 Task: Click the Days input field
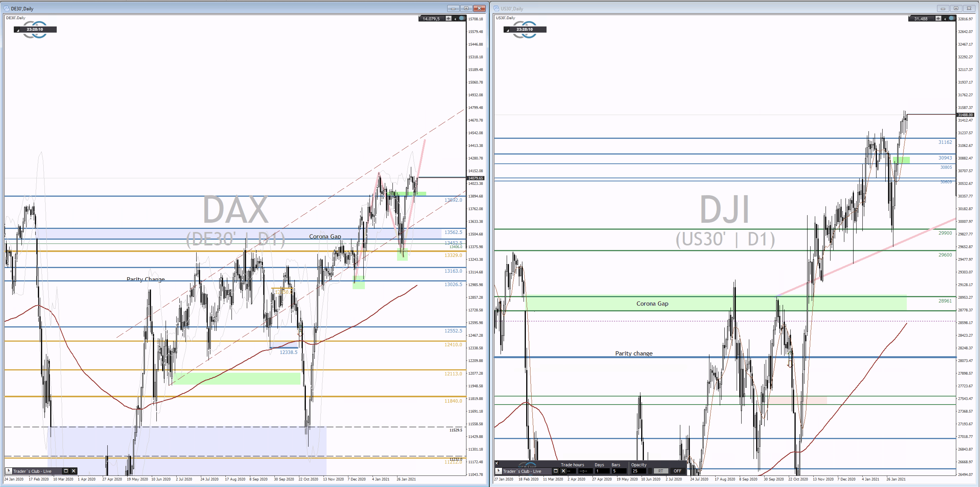click(603, 471)
